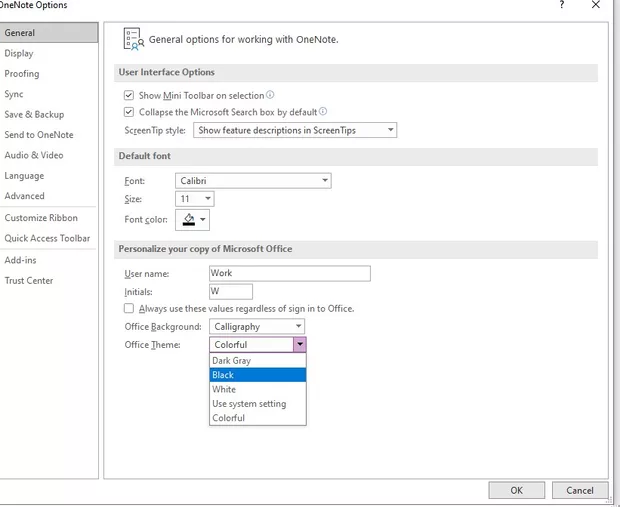The image size is (620, 507).
Task: Click info icon beside Collapse Microsoft Search box
Action: (323, 112)
